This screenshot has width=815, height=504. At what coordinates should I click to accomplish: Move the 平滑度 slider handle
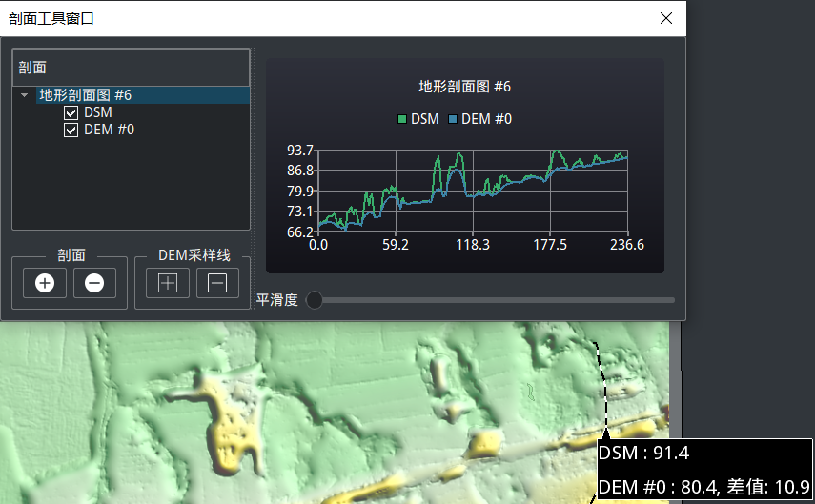[x=314, y=300]
